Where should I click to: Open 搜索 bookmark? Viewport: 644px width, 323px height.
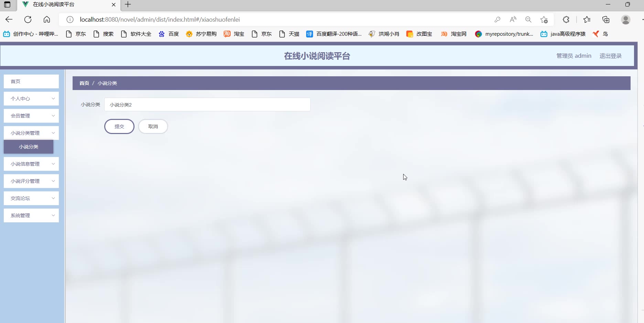(x=103, y=34)
